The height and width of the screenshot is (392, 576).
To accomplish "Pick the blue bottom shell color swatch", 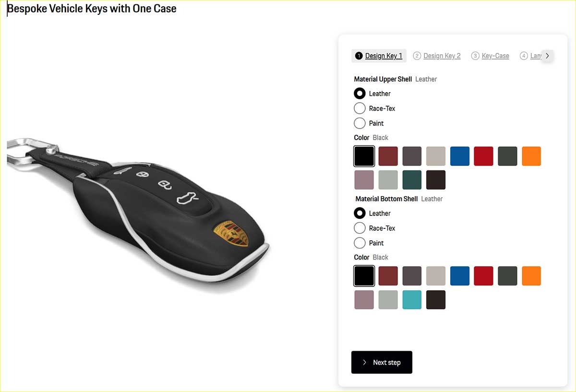I will coord(460,276).
